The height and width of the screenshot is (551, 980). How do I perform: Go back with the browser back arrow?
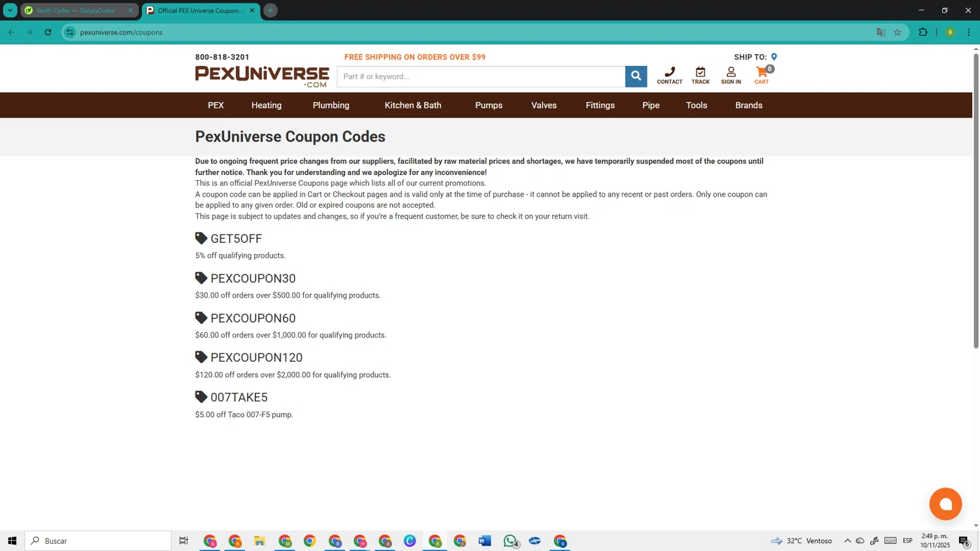[11, 32]
